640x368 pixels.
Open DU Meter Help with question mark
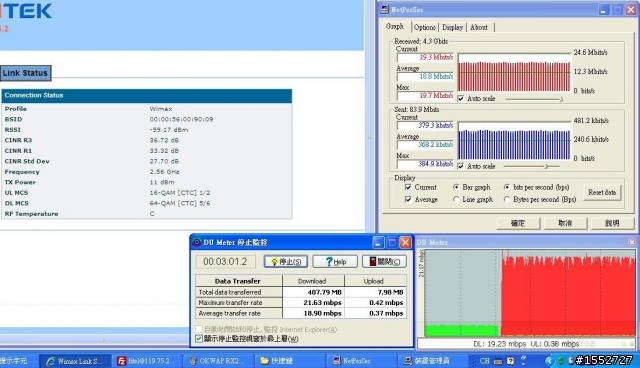tap(335, 262)
